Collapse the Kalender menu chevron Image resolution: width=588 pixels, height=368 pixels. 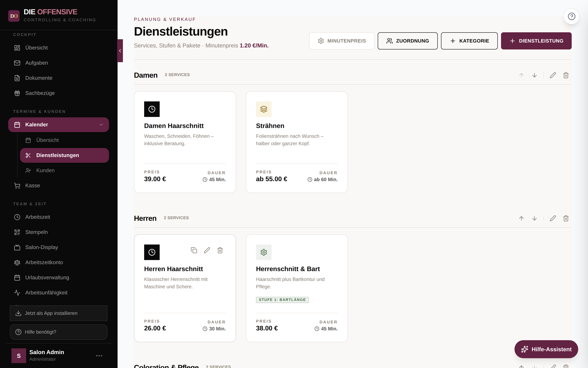tap(101, 125)
